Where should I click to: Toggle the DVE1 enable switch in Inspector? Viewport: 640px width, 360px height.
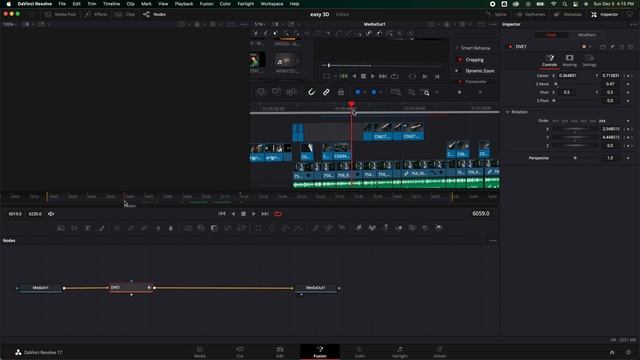point(510,47)
